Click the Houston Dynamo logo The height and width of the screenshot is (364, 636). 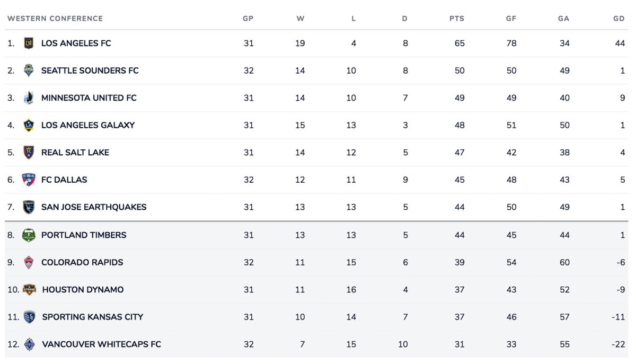(29, 290)
